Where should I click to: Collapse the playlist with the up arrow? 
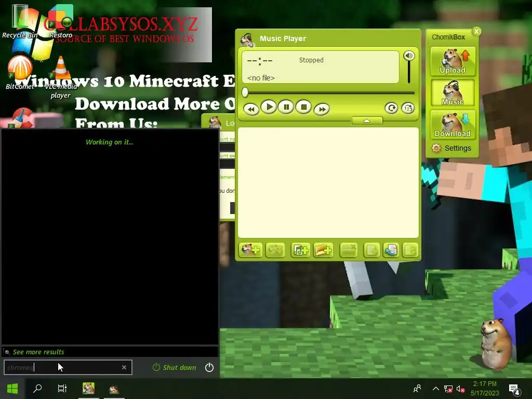click(367, 121)
